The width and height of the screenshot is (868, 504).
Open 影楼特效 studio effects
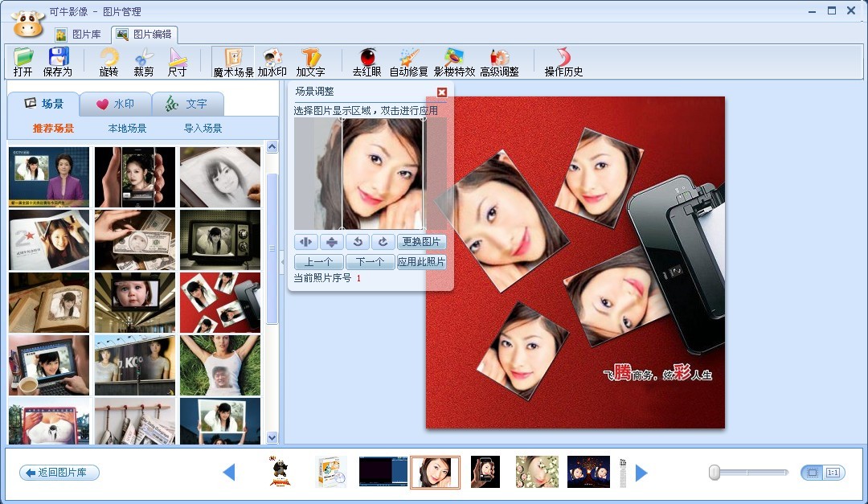point(454,62)
